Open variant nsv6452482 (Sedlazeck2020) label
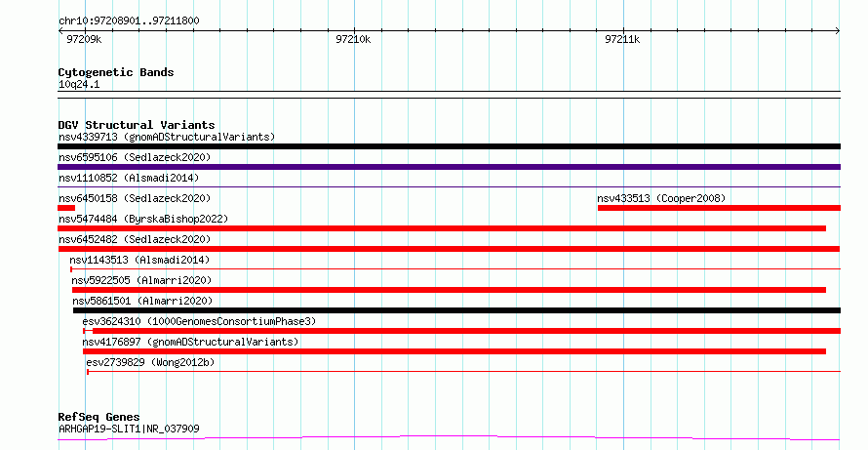The width and height of the screenshot is (868, 450). coord(135,239)
